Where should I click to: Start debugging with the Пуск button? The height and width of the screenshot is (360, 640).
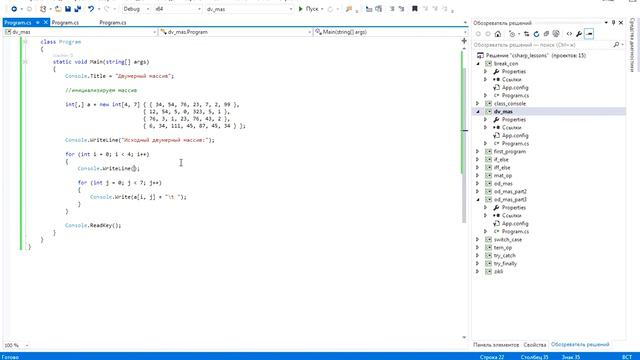click(308, 9)
